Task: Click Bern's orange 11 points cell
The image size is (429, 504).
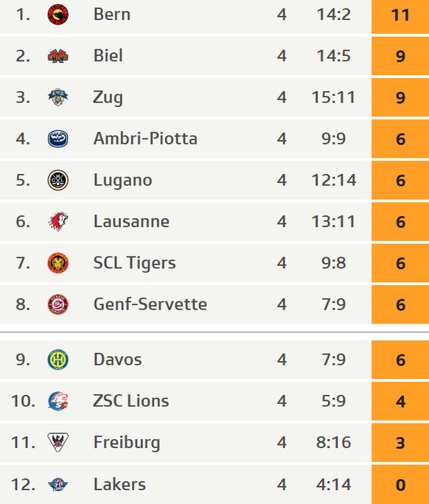Action: click(x=400, y=15)
